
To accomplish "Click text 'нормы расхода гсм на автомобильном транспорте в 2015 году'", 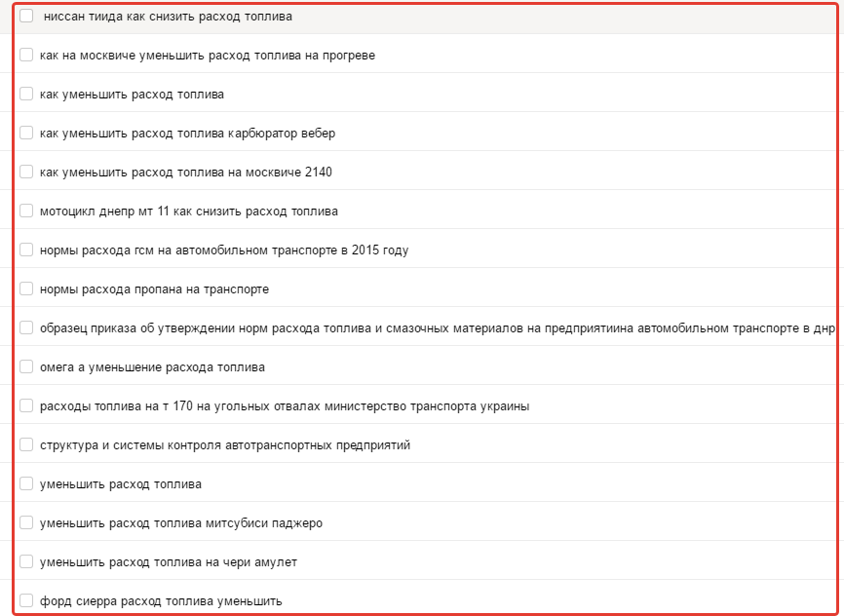I will [224, 250].
